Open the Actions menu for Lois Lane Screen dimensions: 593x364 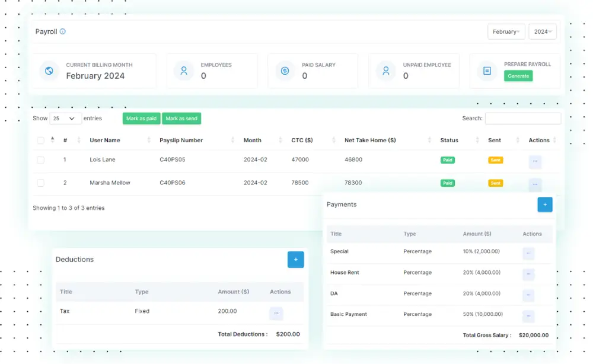(535, 161)
